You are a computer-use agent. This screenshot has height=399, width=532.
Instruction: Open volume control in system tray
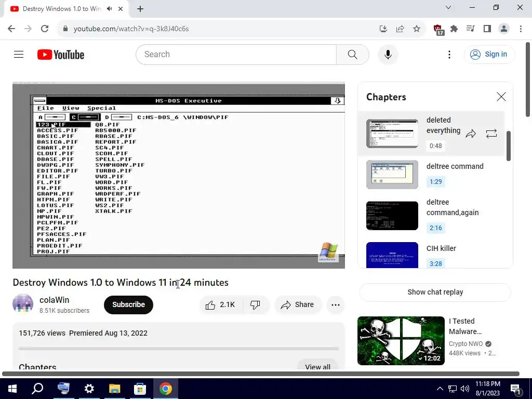coord(465,389)
